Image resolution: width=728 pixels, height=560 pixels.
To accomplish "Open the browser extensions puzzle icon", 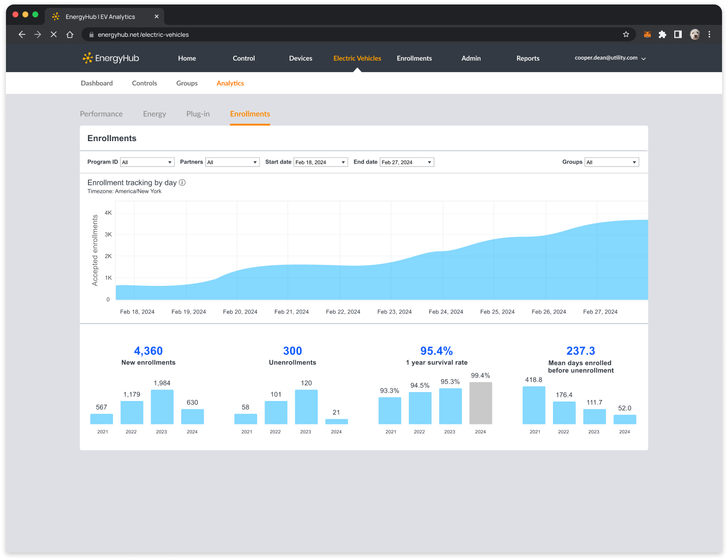I will tap(662, 34).
